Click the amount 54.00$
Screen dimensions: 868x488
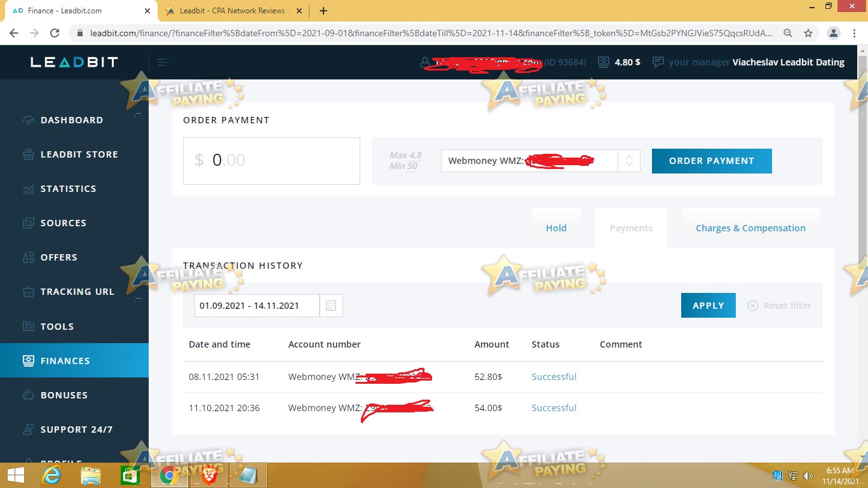489,408
